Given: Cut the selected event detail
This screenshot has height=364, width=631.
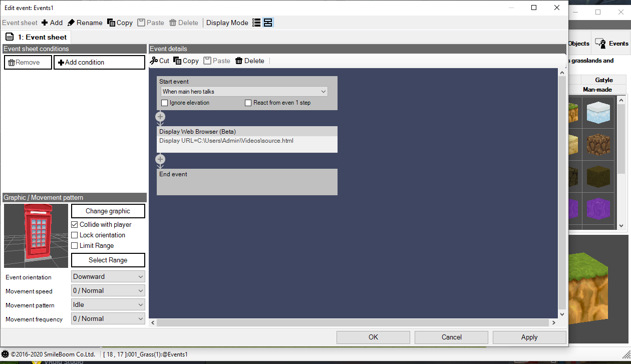Looking at the screenshot, I should coord(160,61).
